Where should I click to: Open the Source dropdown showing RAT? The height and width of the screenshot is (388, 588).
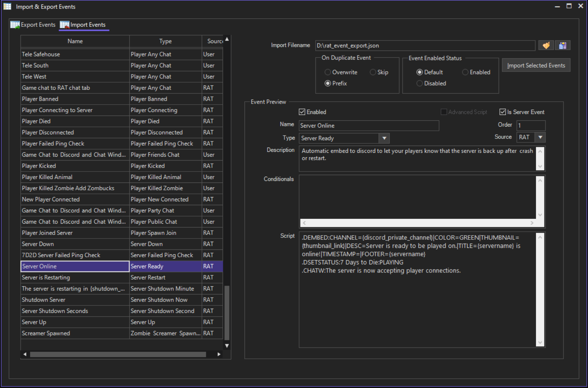pyautogui.click(x=540, y=137)
